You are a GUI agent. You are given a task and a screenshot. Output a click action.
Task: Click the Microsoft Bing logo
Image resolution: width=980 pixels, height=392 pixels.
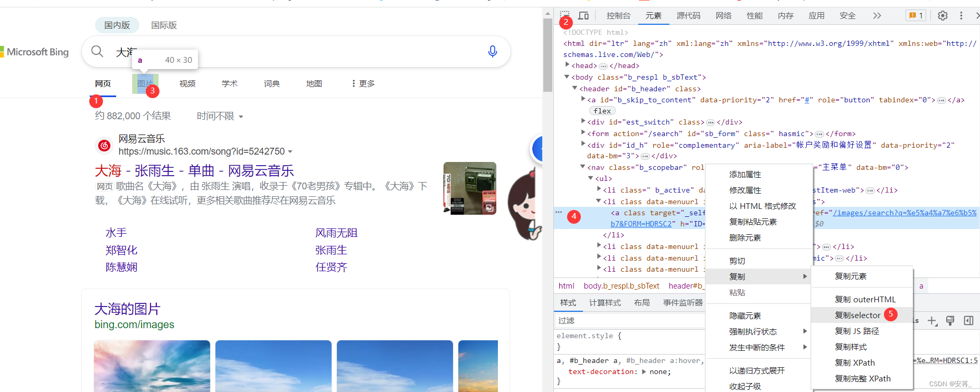coord(35,52)
